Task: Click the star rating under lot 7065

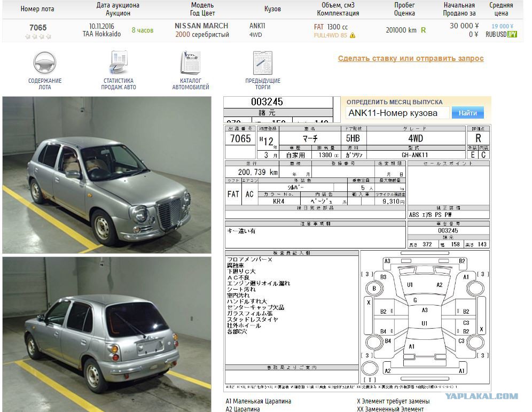Action: coord(38,36)
